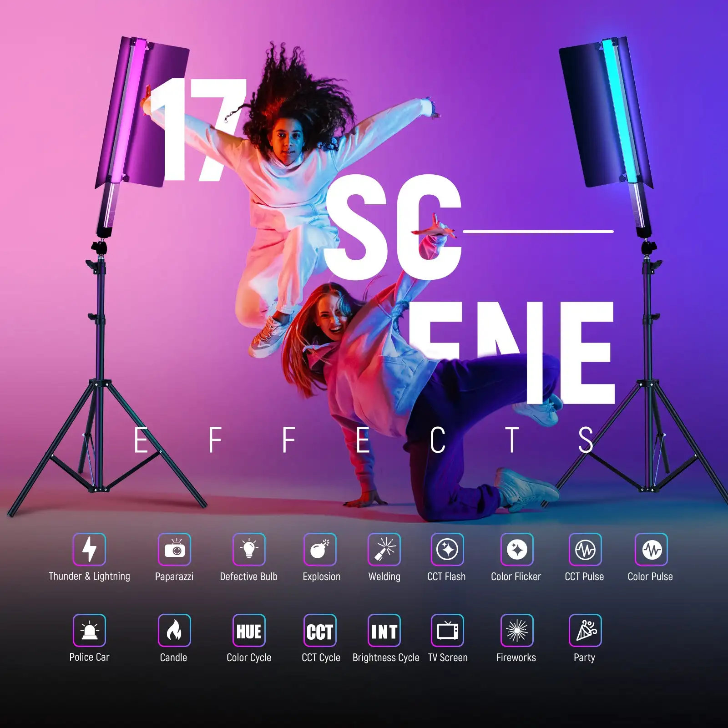
Task: Select the Police Car siren icon
Action: coord(89,630)
